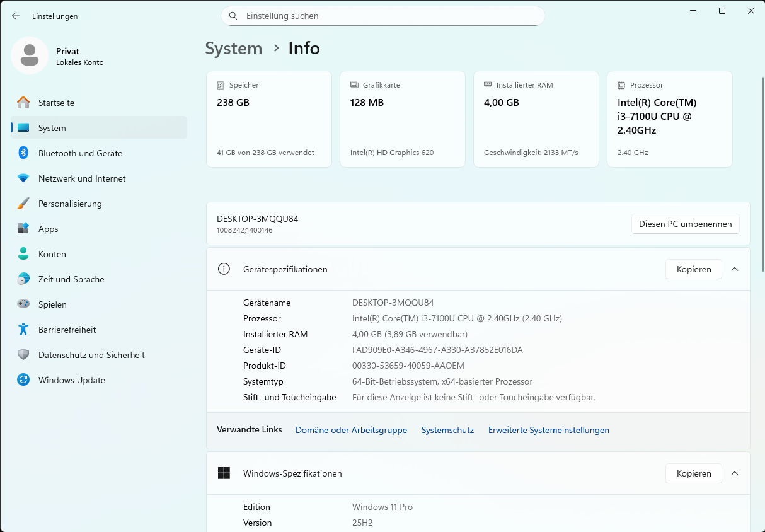Viewport: 765px width, 532px height.
Task: Click the text 1008242;1400146 under device name
Action: pos(244,230)
